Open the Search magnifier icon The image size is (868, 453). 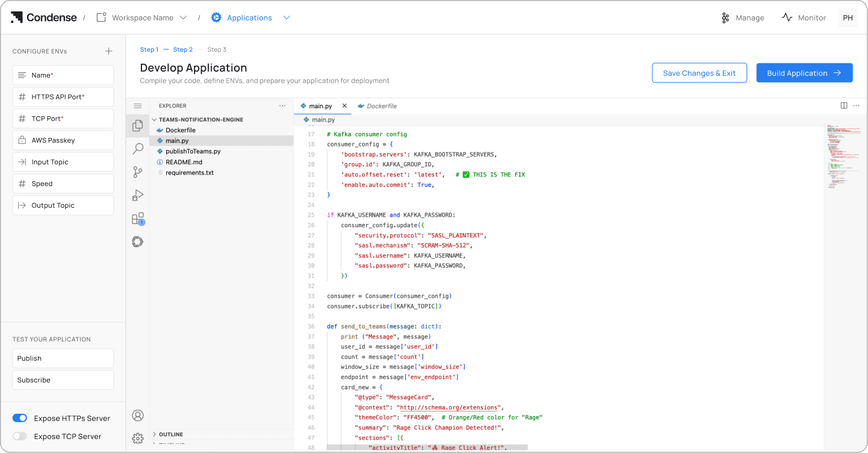click(138, 149)
